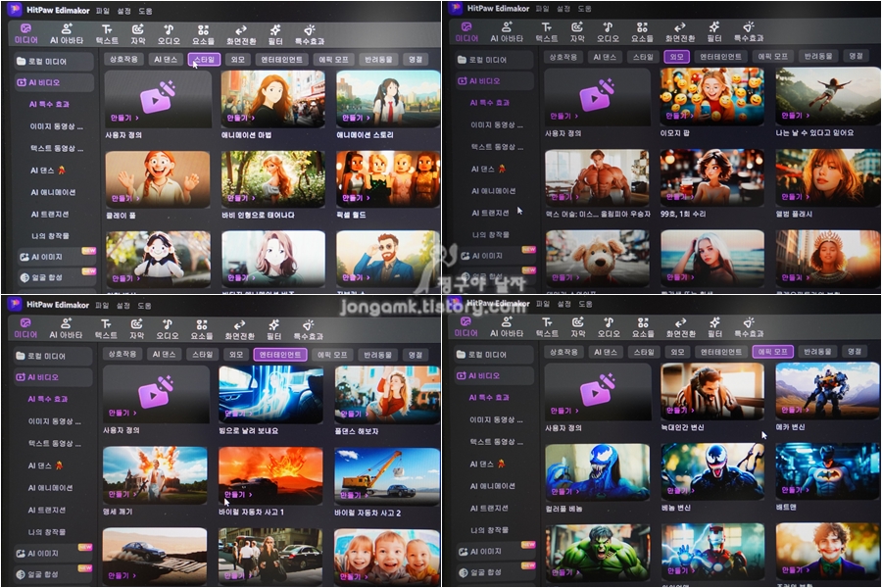Click 특수효과 icon in the 엔터테인먼트 view
The image size is (882, 588).
coord(309,329)
